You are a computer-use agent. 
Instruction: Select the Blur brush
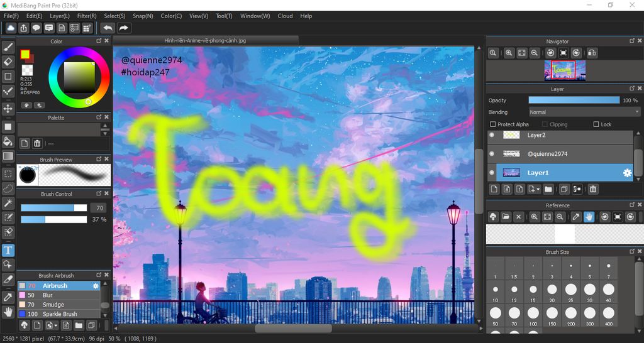click(58, 295)
